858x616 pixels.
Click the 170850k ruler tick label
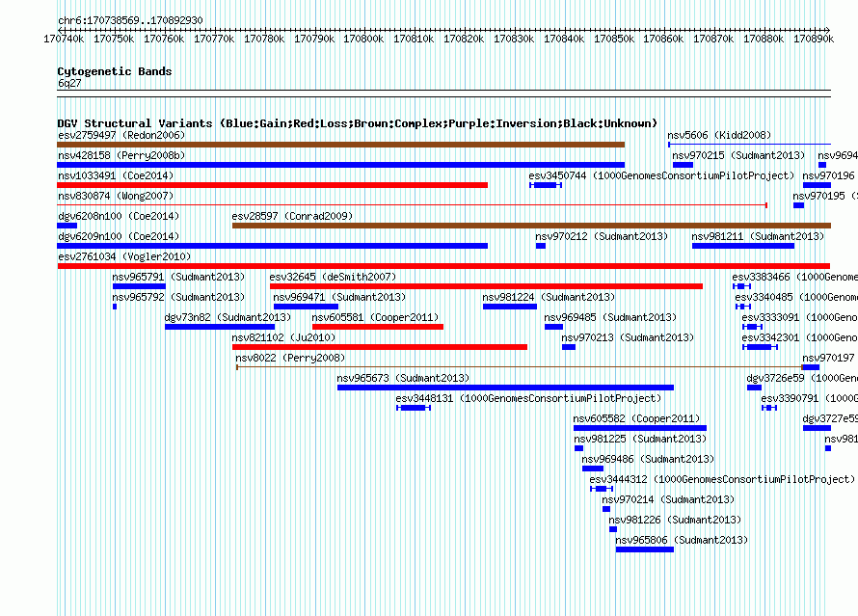614,39
